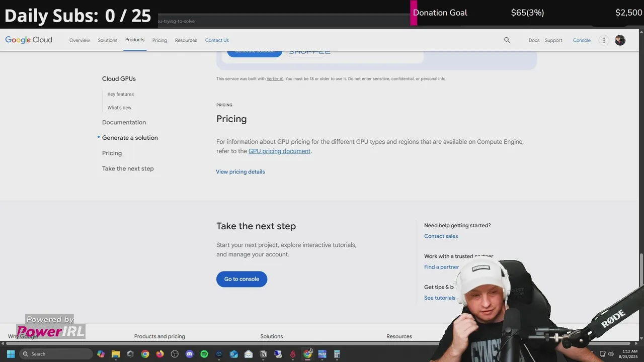Launch Copilot from the taskbar

click(x=101, y=354)
